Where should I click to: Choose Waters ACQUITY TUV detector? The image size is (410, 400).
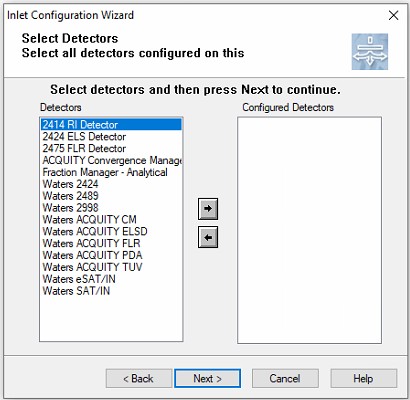[111, 267]
